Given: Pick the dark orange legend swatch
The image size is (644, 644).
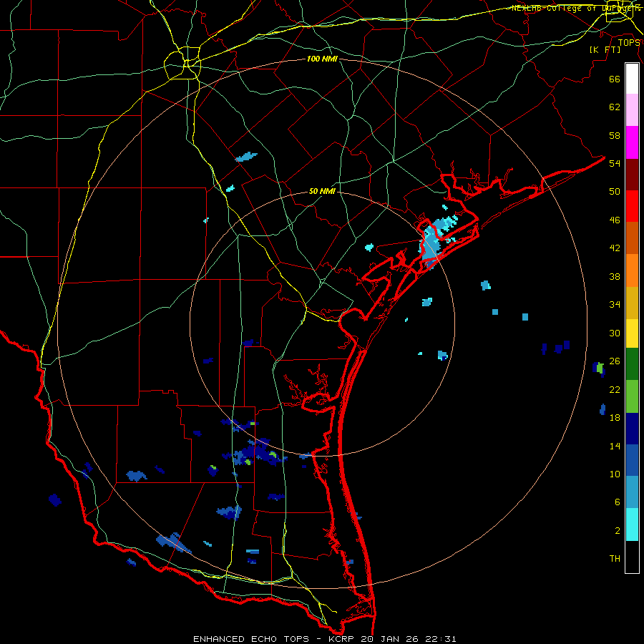Looking at the screenshot, I should click(x=632, y=238).
